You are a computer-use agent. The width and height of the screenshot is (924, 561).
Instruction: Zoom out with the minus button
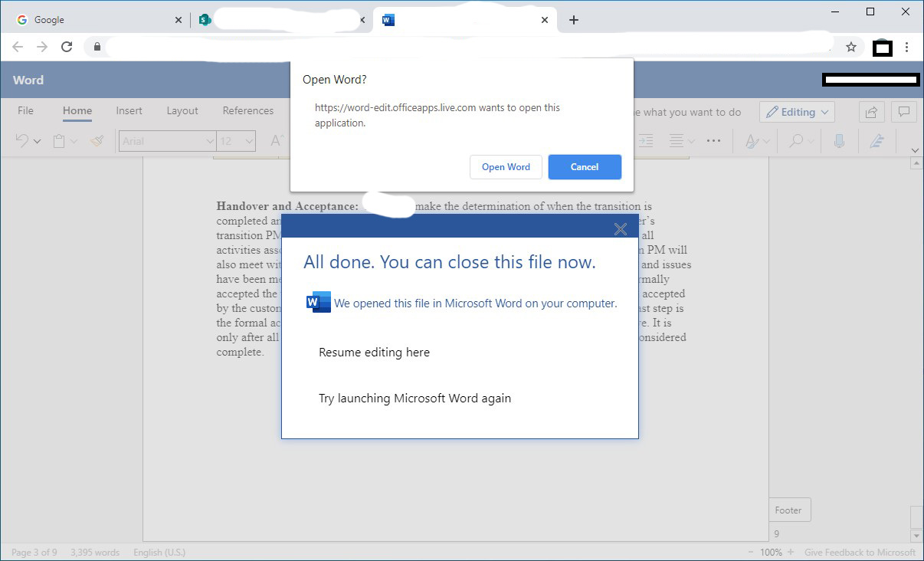[x=749, y=553]
